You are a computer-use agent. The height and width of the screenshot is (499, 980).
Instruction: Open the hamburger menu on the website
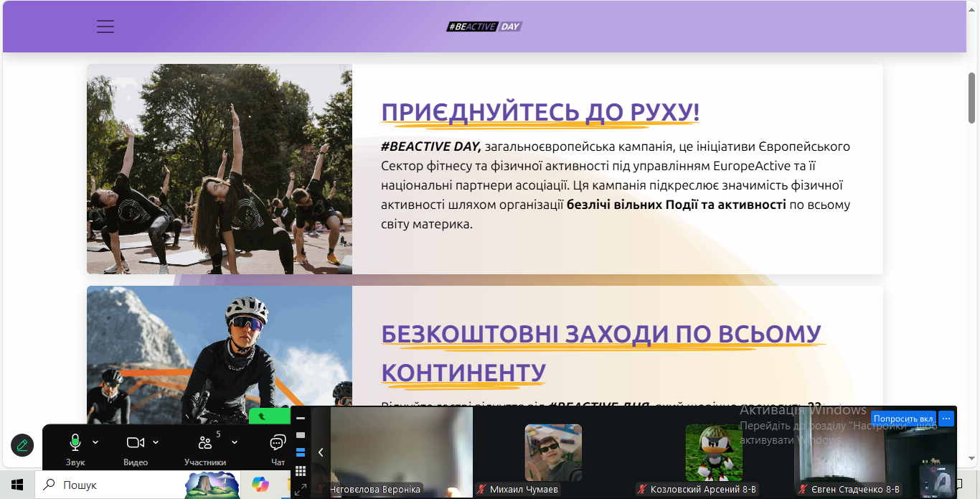105,27
